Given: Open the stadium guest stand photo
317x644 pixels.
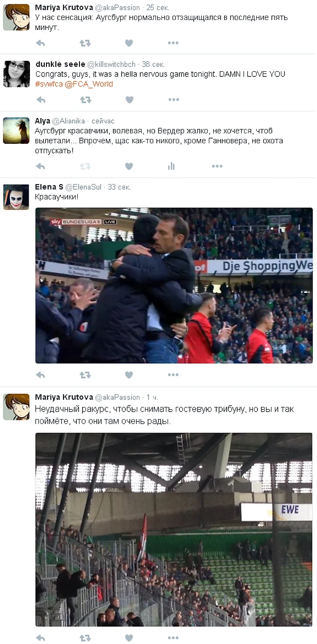Looking at the screenshot, I should pos(174,529).
